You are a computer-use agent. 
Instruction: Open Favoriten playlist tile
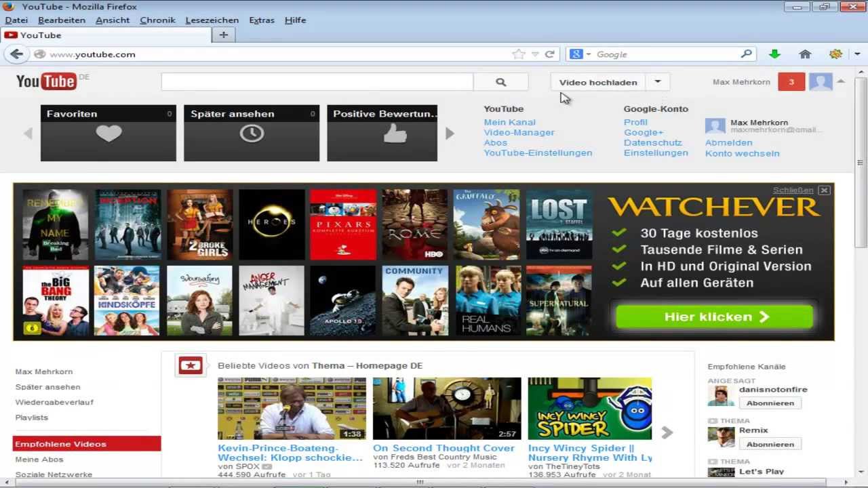(x=108, y=133)
